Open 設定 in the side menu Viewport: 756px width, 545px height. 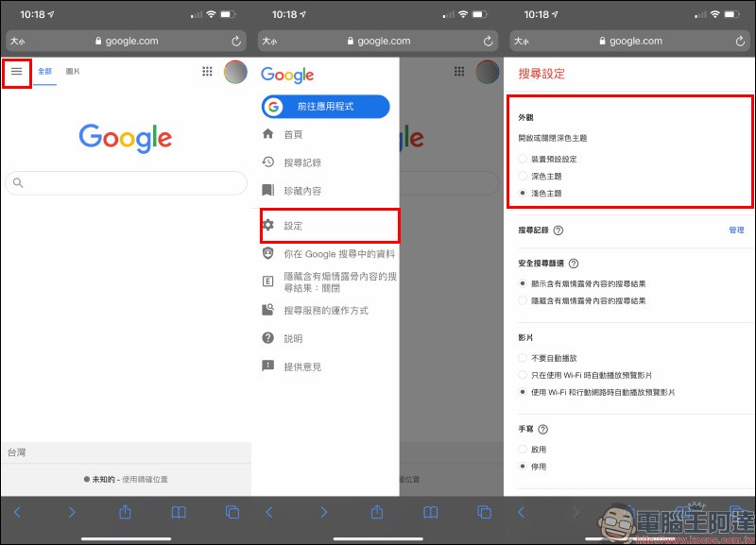pos(330,226)
